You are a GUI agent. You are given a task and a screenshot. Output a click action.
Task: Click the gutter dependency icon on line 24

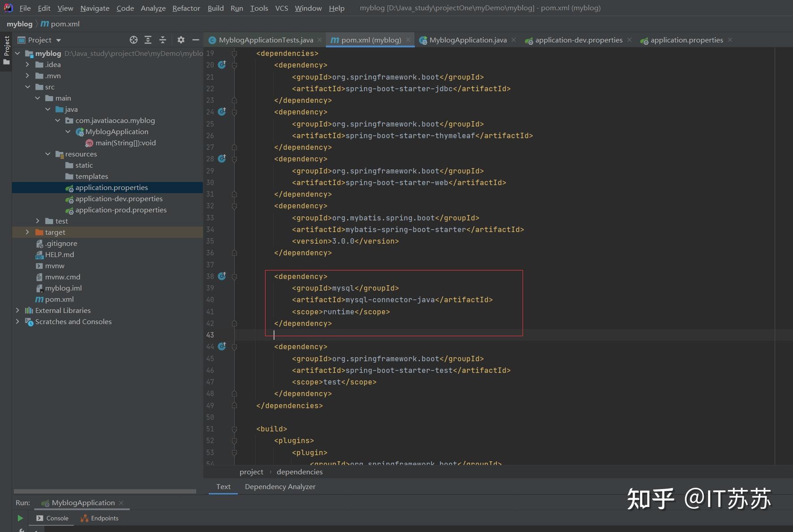tap(222, 112)
